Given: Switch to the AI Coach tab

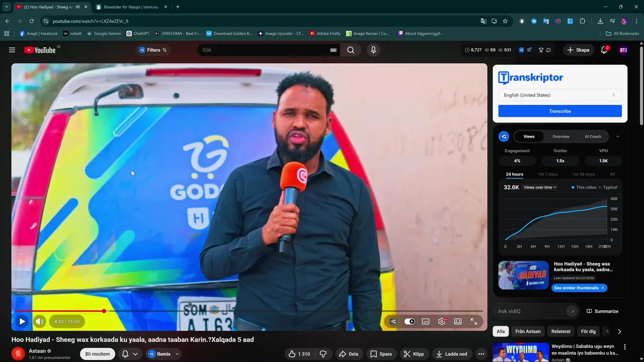Looking at the screenshot, I should point(593,136).
